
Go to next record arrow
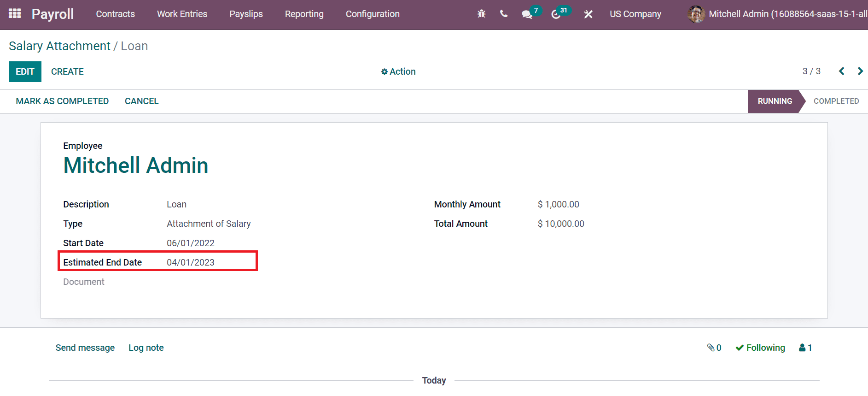click(x=860, y=71)
